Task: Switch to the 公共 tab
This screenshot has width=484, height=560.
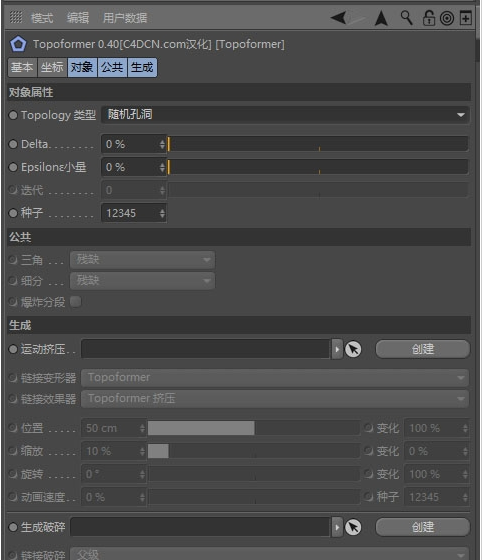Action: click(112, 67)
